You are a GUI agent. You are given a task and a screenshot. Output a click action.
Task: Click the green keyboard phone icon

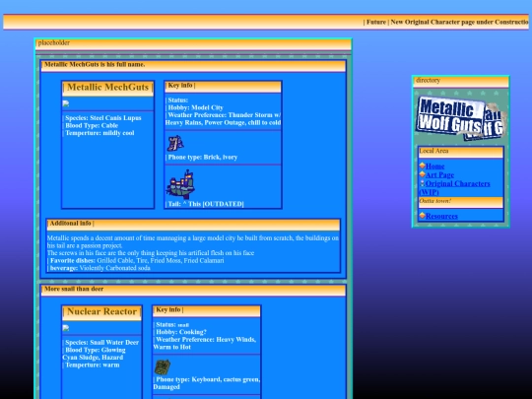click(x=163, y=367)
